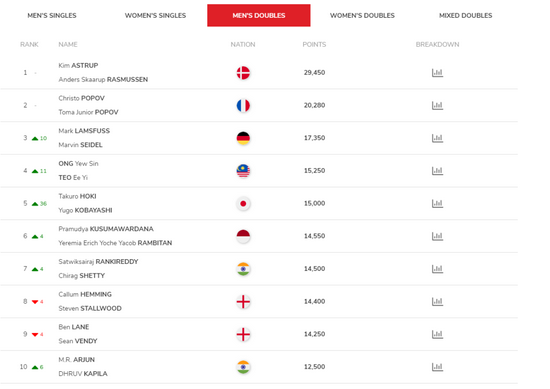Open breakdown chart for Popov brothers
The width and height of the screenshot is (550, 389).
coord(437,105)
